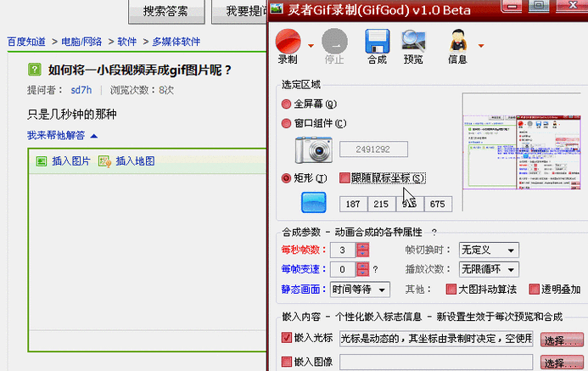Viewport: 588px width, 371px height.
Task: Click the 信息 person icon
Action: coord(458,41)
